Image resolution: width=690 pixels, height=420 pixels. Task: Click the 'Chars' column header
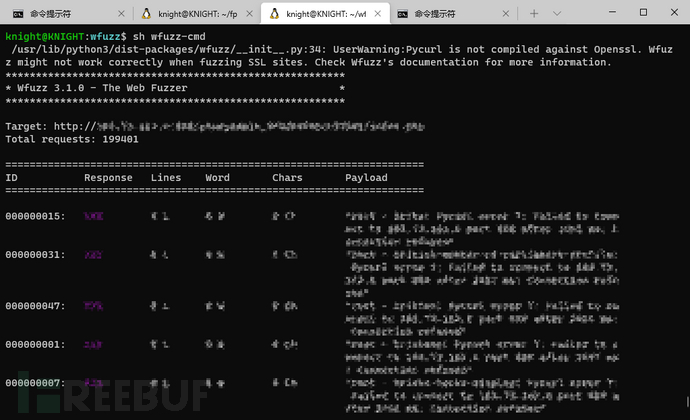[x=287, y=178]
